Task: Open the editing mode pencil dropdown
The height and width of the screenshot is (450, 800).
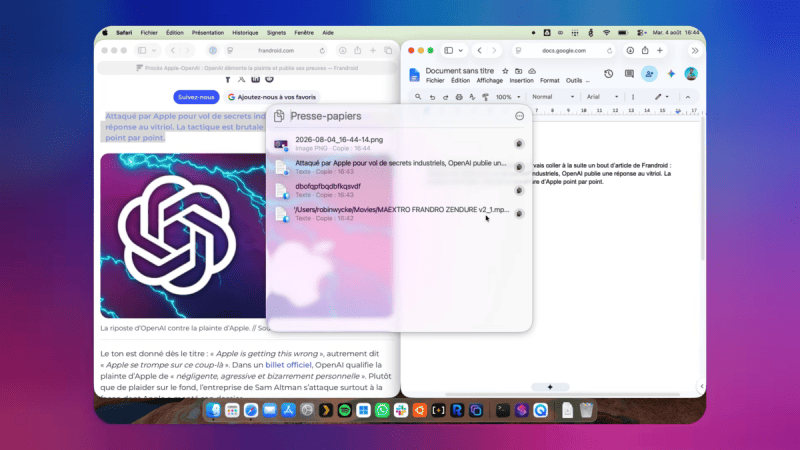Action: [x=662, y=97]
